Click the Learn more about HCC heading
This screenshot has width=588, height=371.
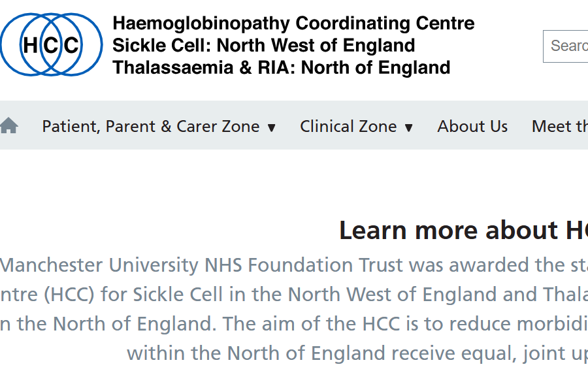(x=463, y=230)
